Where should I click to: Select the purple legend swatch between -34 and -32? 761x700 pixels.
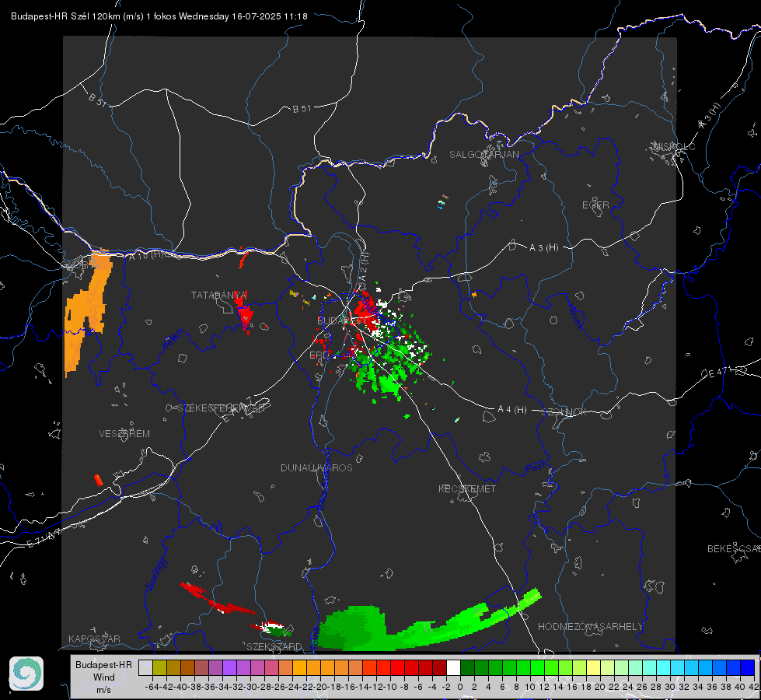[229, 668]
